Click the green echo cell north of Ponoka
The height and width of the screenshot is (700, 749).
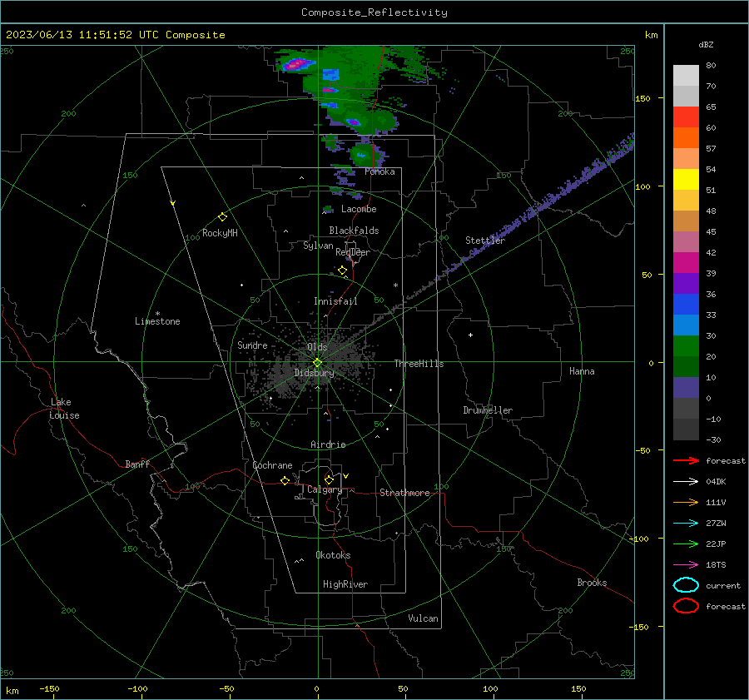click(365, 154)
